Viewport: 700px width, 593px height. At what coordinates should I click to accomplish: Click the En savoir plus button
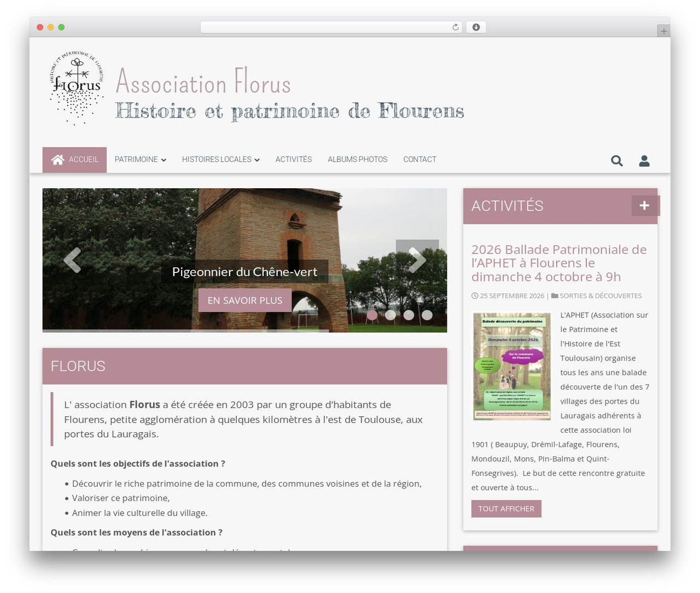(245, 300)
